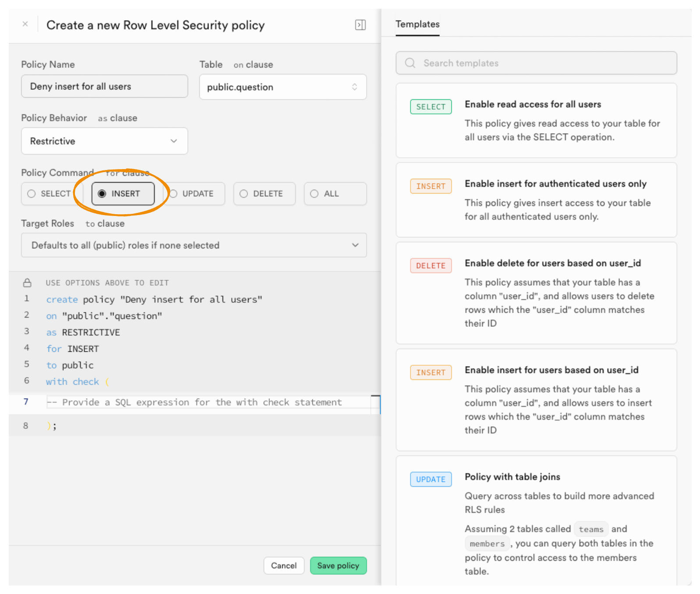Viewport: 700px width, 594px height.
Task: Click the lock icon above the code editor
Action: tap(27, 283)
